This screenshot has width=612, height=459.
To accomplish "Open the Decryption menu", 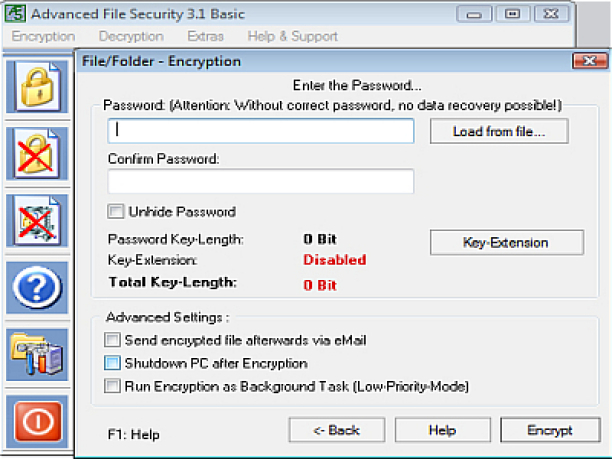I will pyautogui.click(x=131, y=36).
